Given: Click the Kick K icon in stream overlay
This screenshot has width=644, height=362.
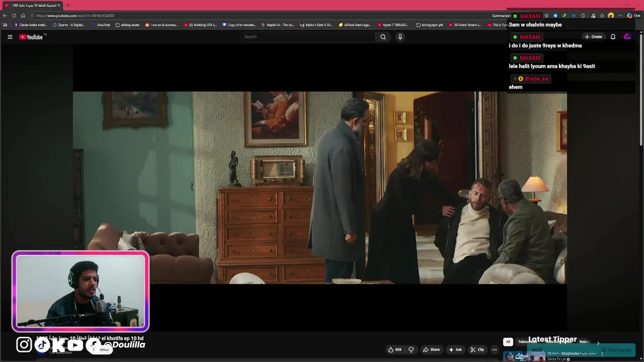Looking at the screenshot, I should click(59, 344).
